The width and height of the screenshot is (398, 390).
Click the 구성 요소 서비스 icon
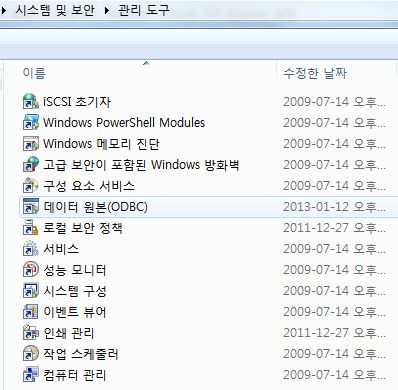(31, 185)
